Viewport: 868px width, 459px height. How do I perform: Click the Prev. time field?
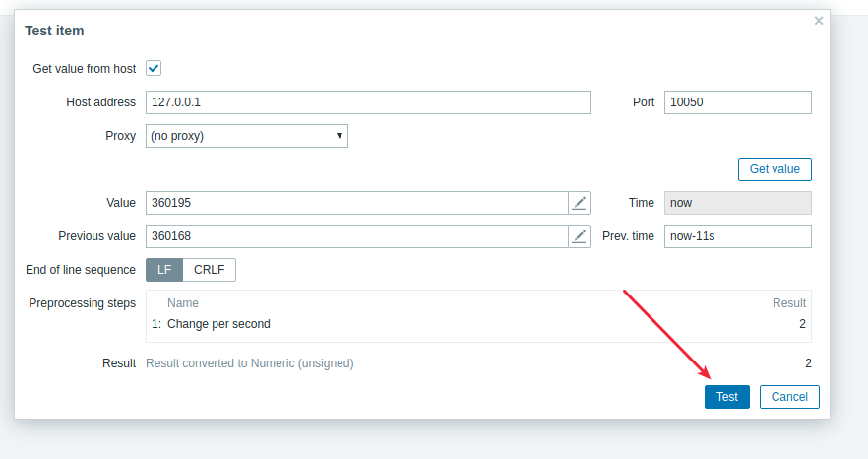click(x=738, y=236)
